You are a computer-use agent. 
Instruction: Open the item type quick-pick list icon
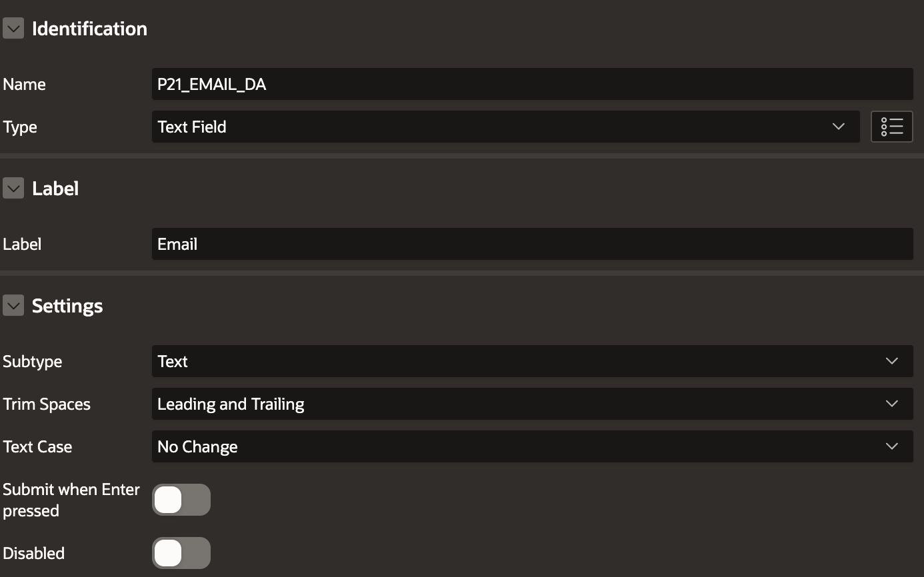pos(891,127)
